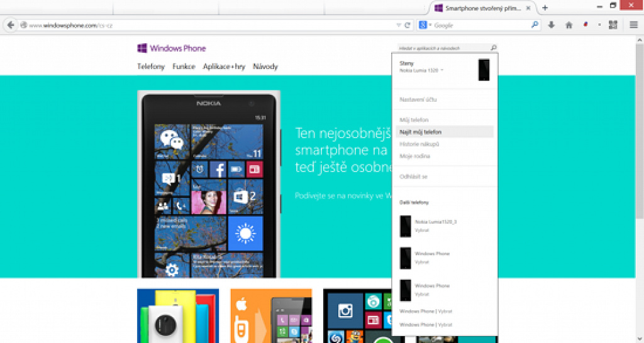
Task: Open the Telefony menu
Action: (x=151, y=67)
